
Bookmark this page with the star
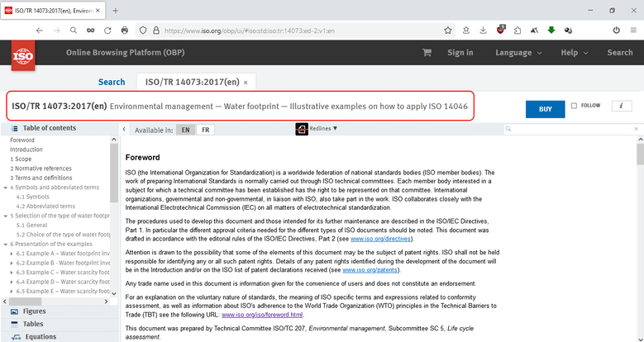(448, 31)
